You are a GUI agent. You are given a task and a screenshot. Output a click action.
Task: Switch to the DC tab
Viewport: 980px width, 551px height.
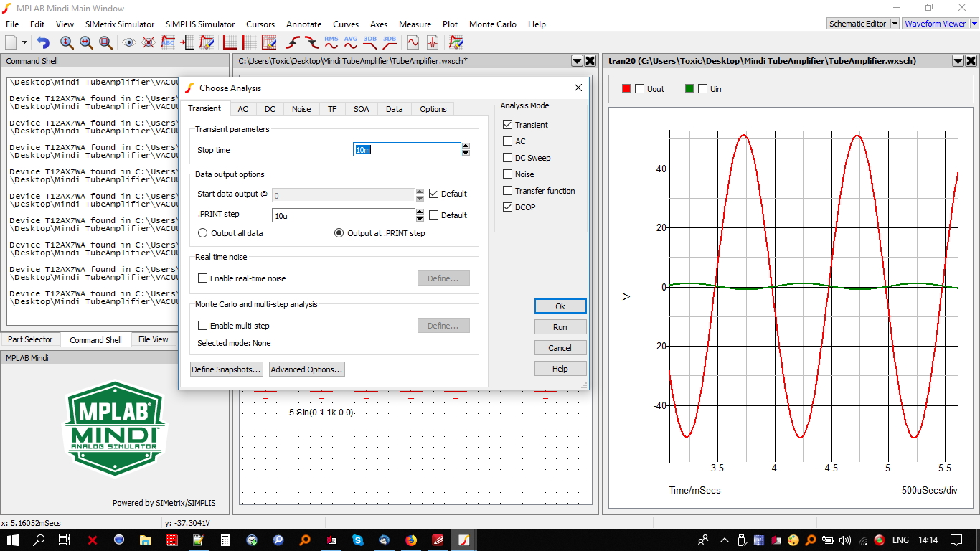point(270,109)
